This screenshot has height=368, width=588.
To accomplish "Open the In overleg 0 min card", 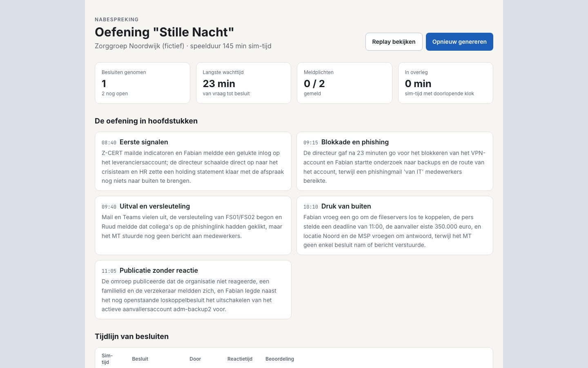I will [445, 83].
